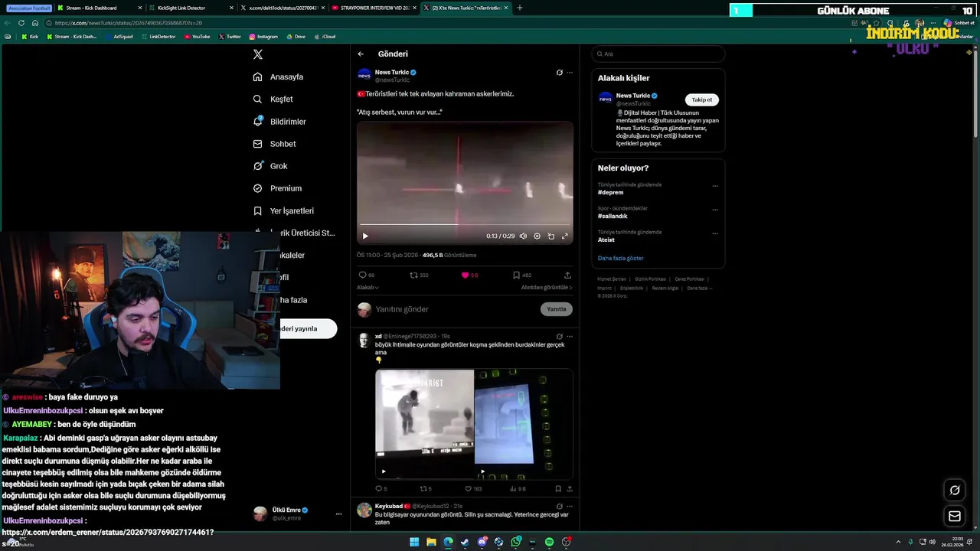The height and width of the screenshot is (551, 980).
Task: Open a new browser tab
Action: 520,8
